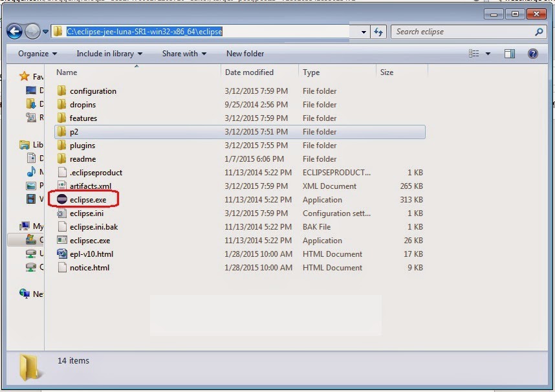This screenshot has width=555, height=392.
Task: Click the file name 'configuration'
Action: point(93,91)
